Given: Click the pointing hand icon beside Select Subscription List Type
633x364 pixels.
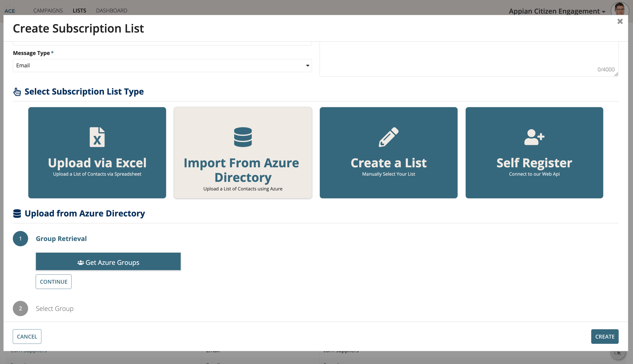Looking at the screenshot, I should 17,92.
